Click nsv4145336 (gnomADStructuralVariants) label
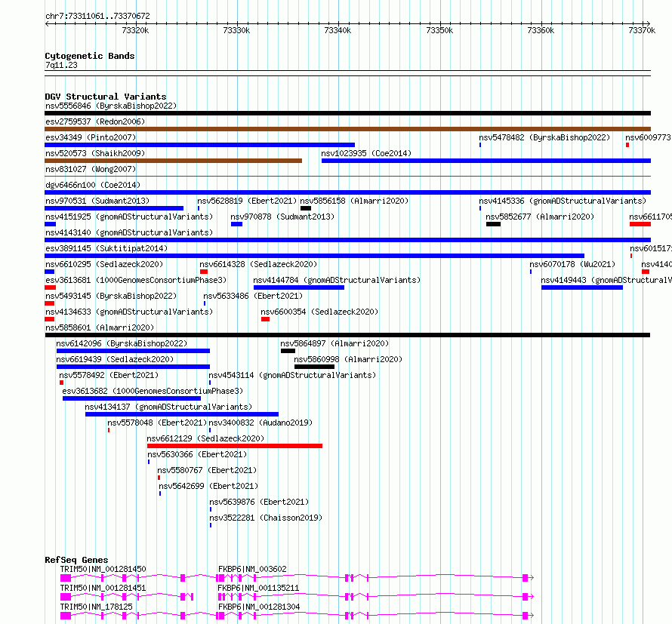Viewport: 672px width, 624px height. (563, 201)
